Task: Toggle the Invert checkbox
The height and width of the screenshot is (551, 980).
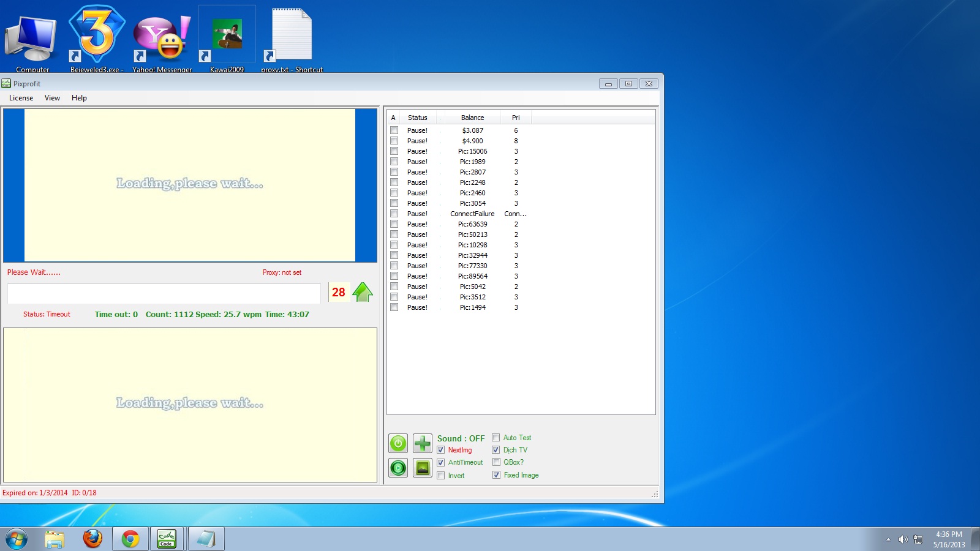Action: pyautogui.click(x=441, y=476)
